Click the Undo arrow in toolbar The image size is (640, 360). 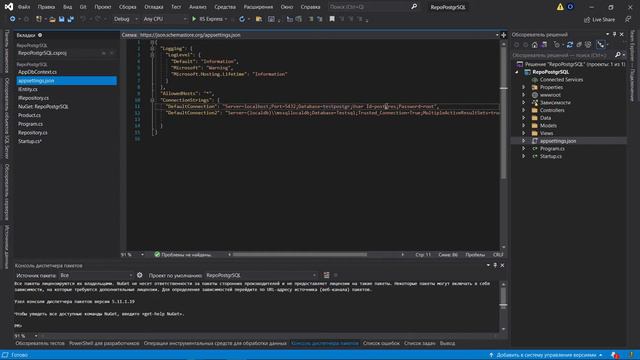tap(83, 19)
